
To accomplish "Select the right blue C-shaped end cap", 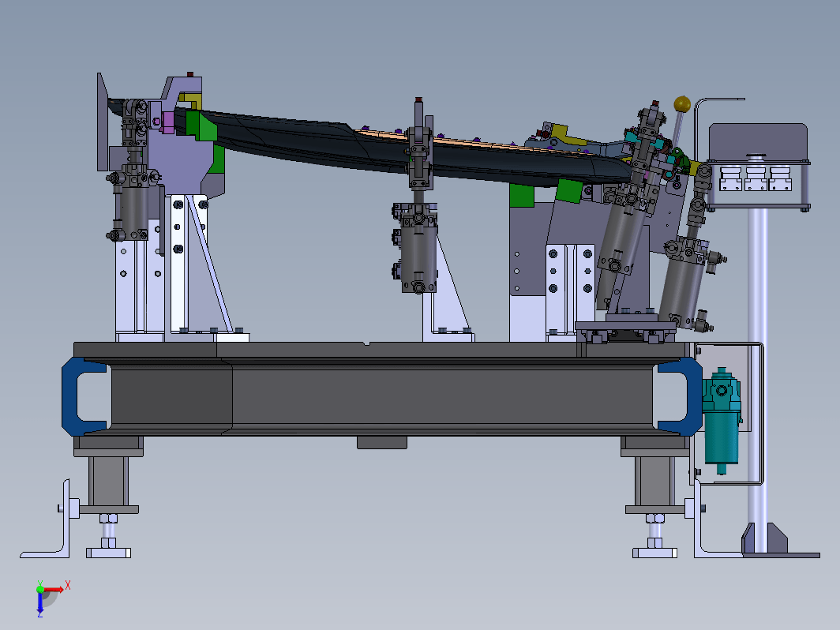I will [680, 396].
